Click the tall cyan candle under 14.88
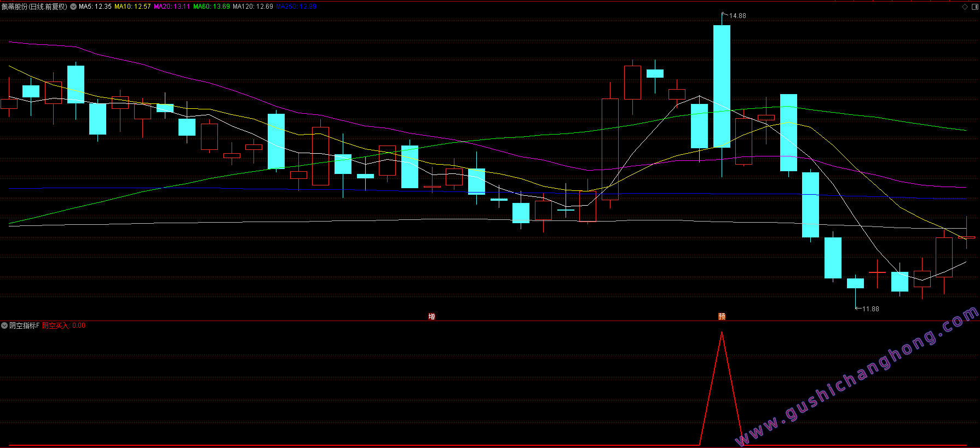Viewport: 980px width, 448px height. (722, 86)
